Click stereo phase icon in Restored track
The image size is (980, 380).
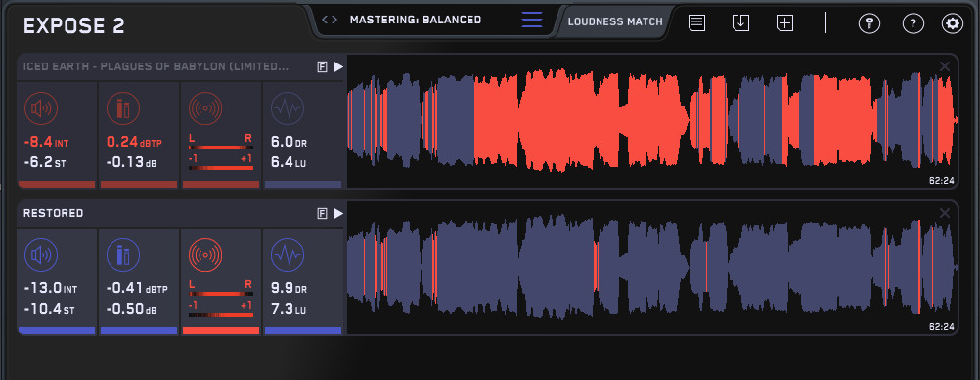[205, 255]
